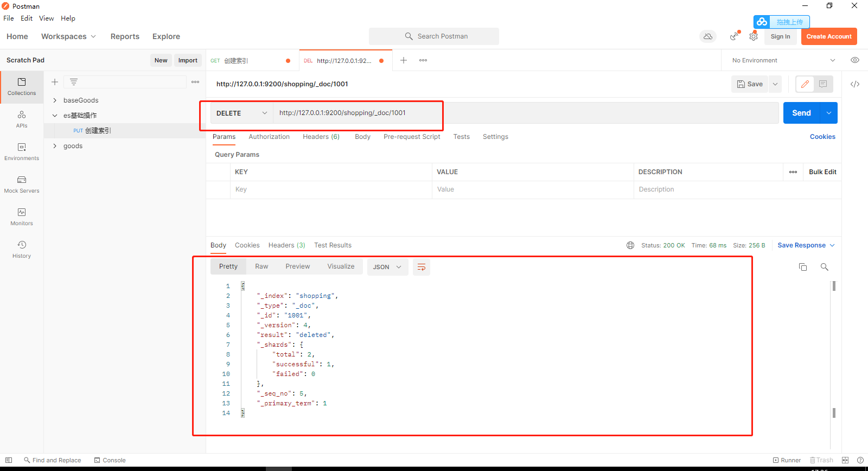Open the History sidebar panel
Viewport: 868px width, 471px height.
(x=22, y=250)
